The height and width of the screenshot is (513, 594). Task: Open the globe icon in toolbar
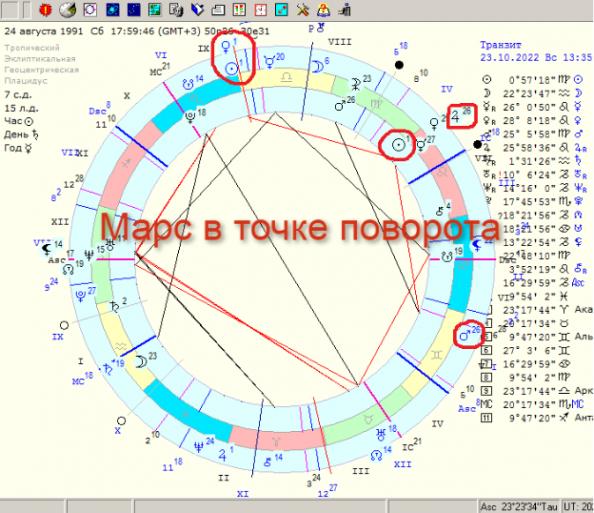[x=67, y=10]
